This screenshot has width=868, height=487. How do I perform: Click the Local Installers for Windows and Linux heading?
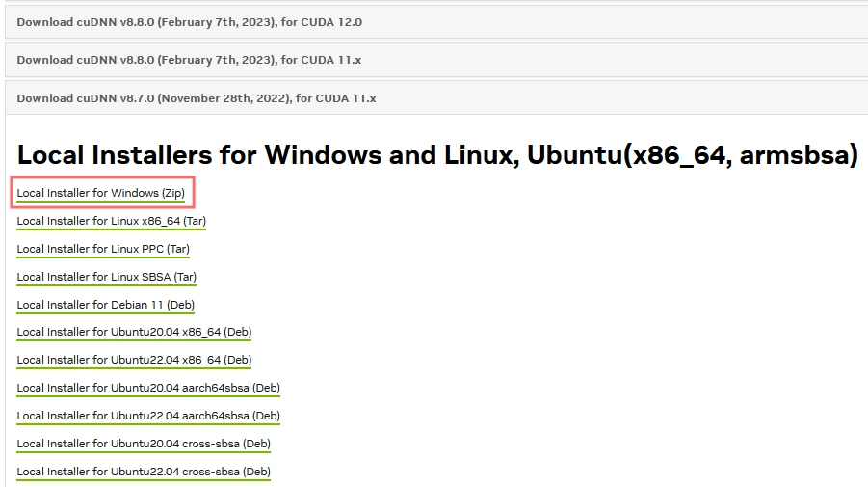[437, 154]
